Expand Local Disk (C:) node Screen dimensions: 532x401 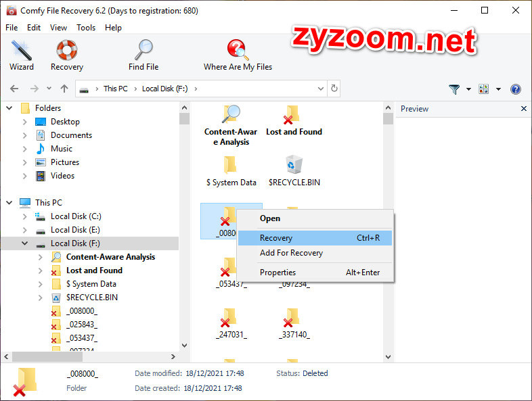coord(24,216)
